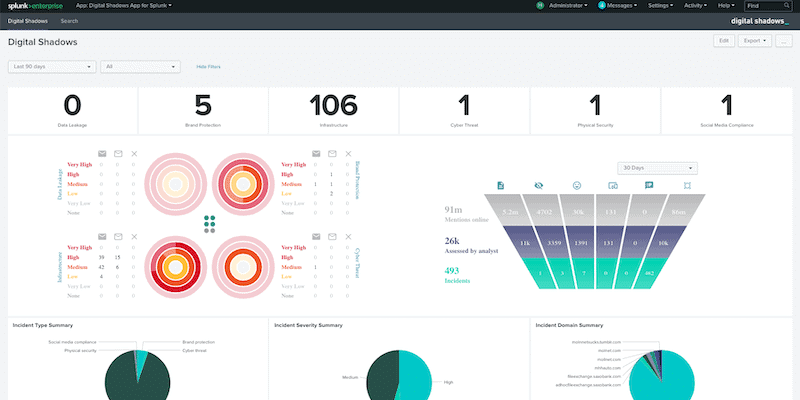Screen dimensions: 800x400
Task: Click the Messages notification badge icon
Action: click(x=602, y=6)
